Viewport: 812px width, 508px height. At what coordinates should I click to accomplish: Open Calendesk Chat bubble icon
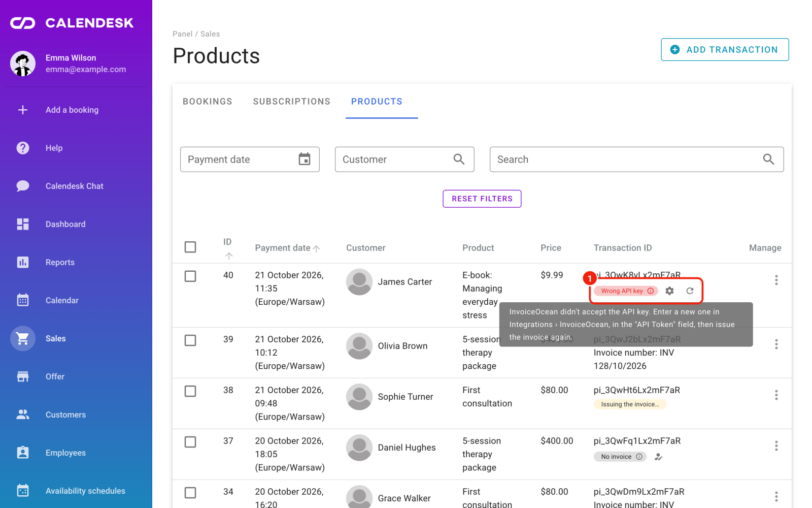23,186
